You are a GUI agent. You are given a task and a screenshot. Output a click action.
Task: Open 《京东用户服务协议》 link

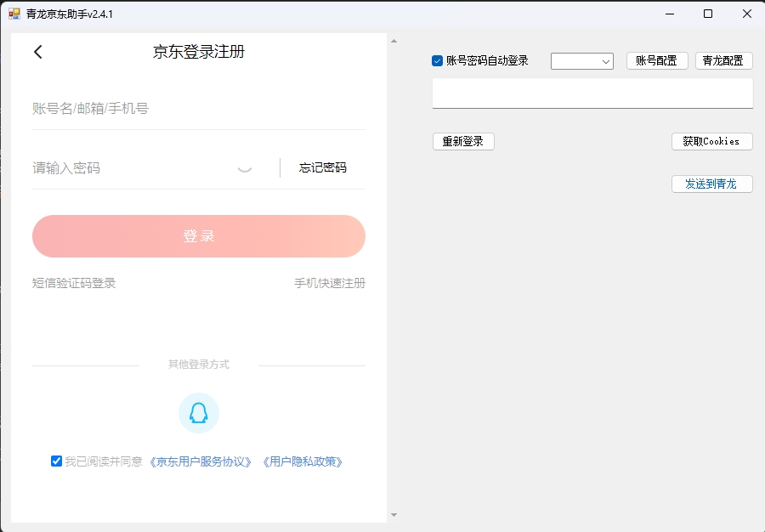pyautogui.click(x=200, y=461)
